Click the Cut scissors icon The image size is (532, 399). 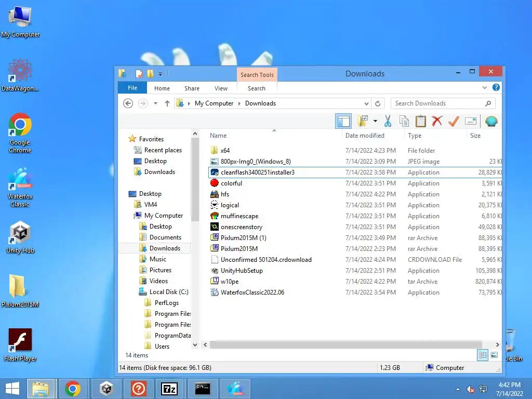point(388,121)
